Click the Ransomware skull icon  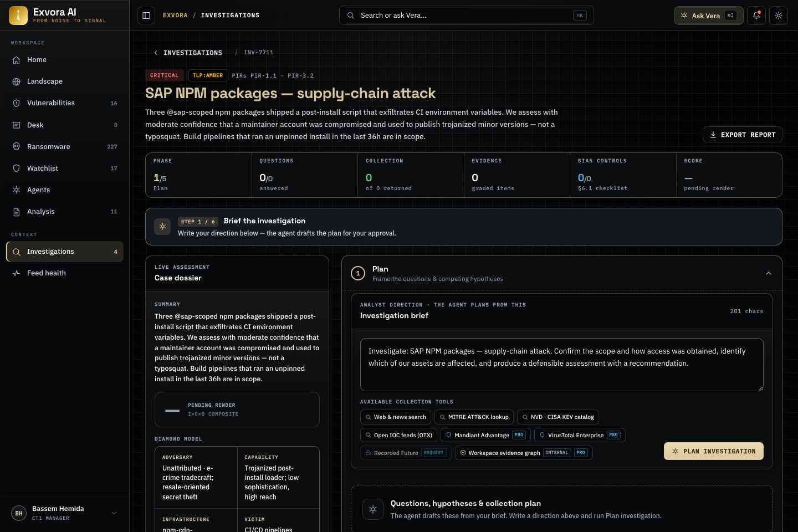17,147
